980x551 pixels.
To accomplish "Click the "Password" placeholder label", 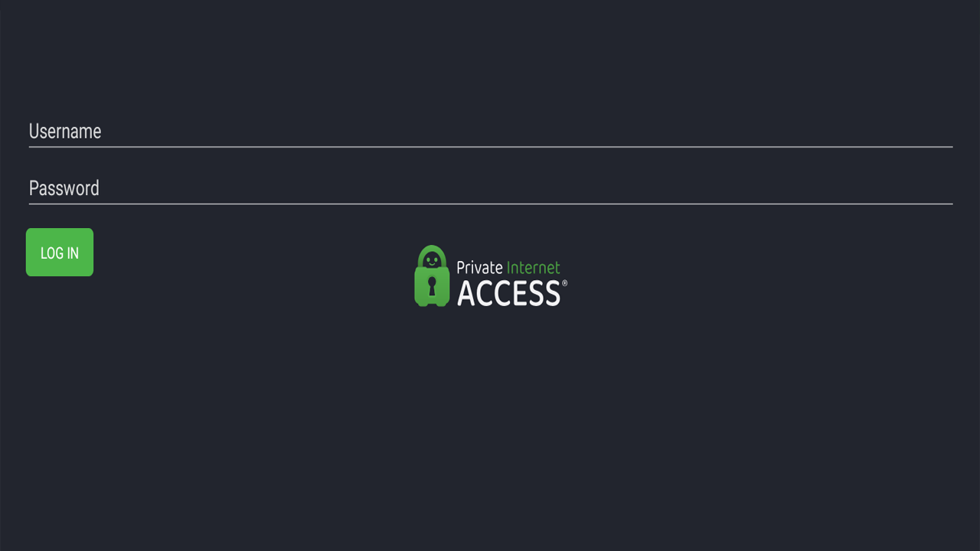I will pos(64,188).
